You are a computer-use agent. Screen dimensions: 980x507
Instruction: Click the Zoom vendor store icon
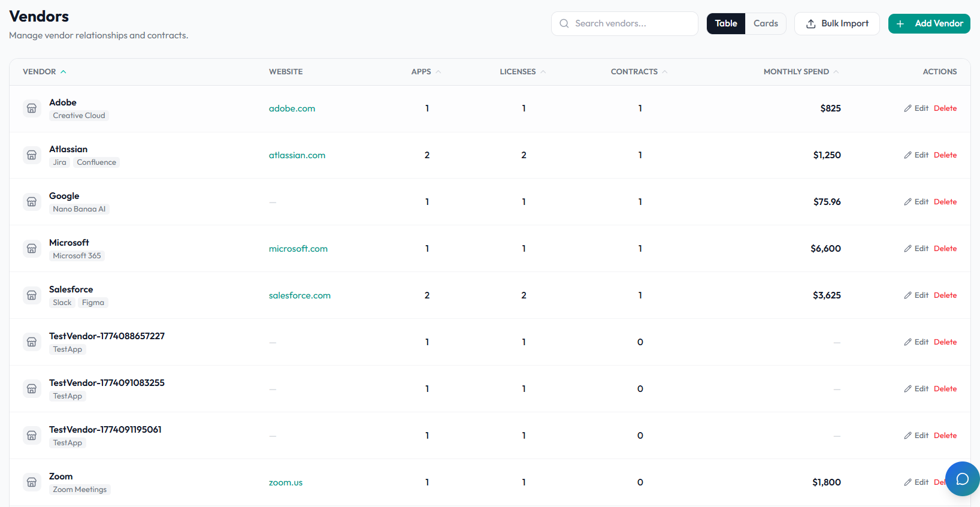pos(32,482)
